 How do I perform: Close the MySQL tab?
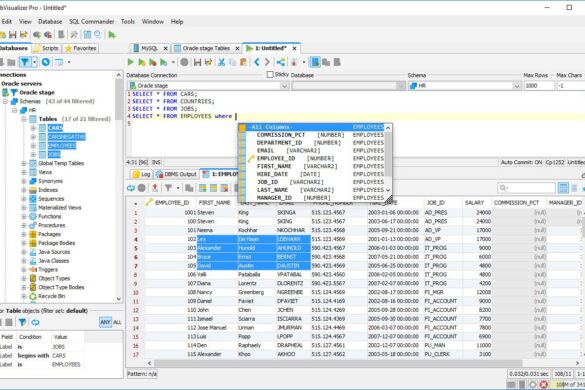click(x=165, y=49)
